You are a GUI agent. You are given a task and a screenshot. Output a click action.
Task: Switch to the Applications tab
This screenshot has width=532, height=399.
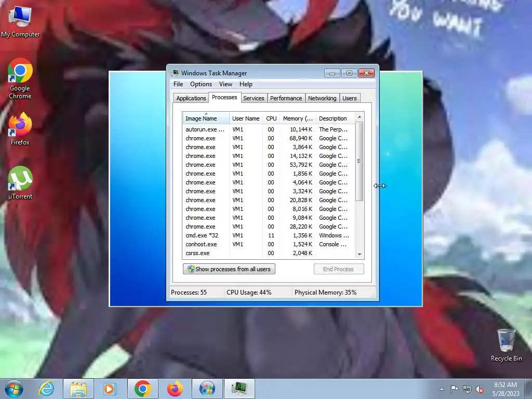tap(191, 98)
